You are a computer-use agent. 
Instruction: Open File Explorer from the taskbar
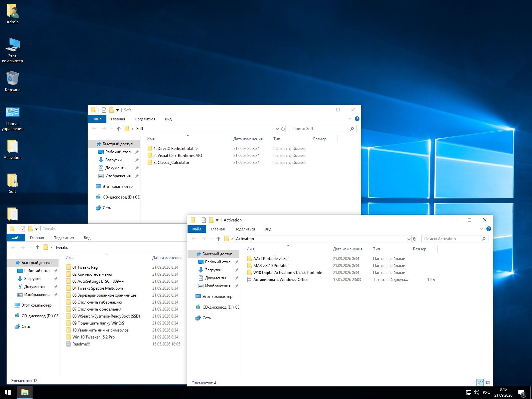click(25, 392)
